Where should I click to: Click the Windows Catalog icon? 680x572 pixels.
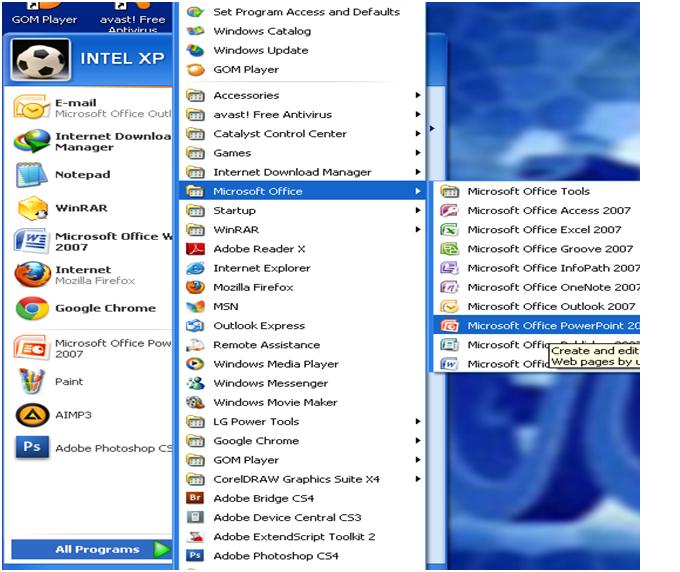[195, 31]
